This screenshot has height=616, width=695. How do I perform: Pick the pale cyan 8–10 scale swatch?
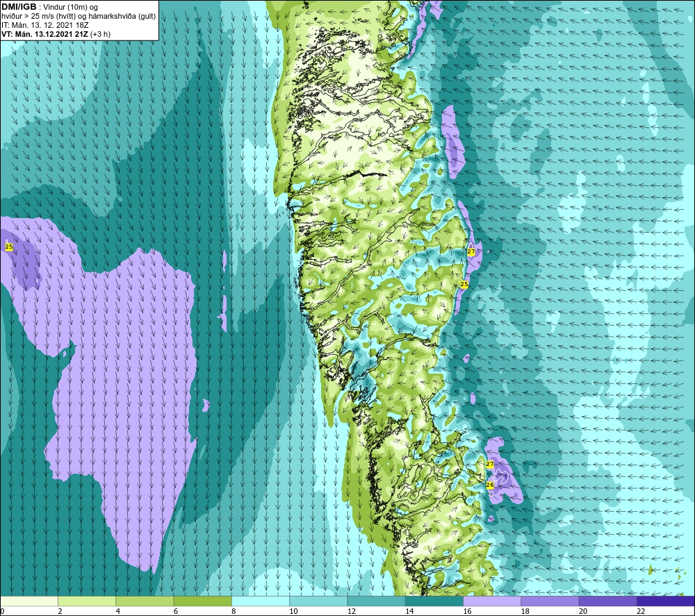[x=261, y=601]
